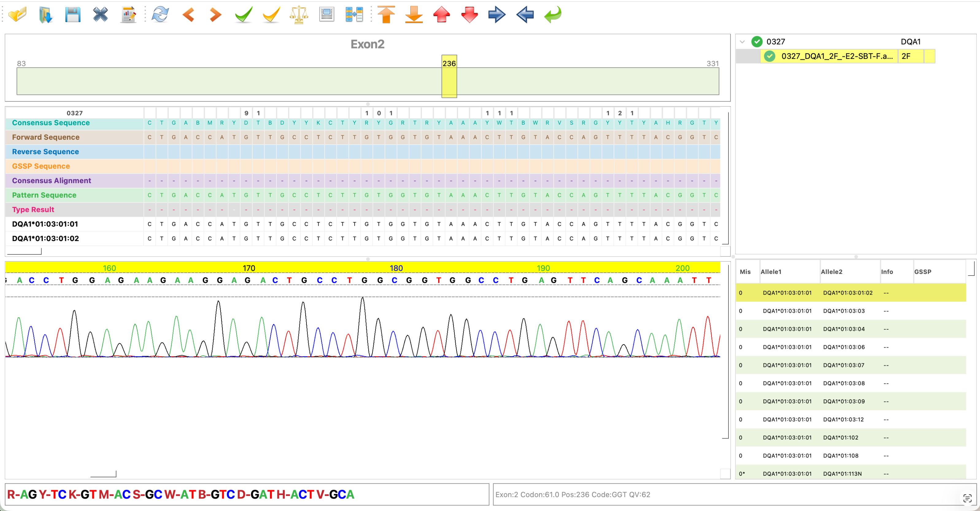Save the current analysis

click(72, 15)
